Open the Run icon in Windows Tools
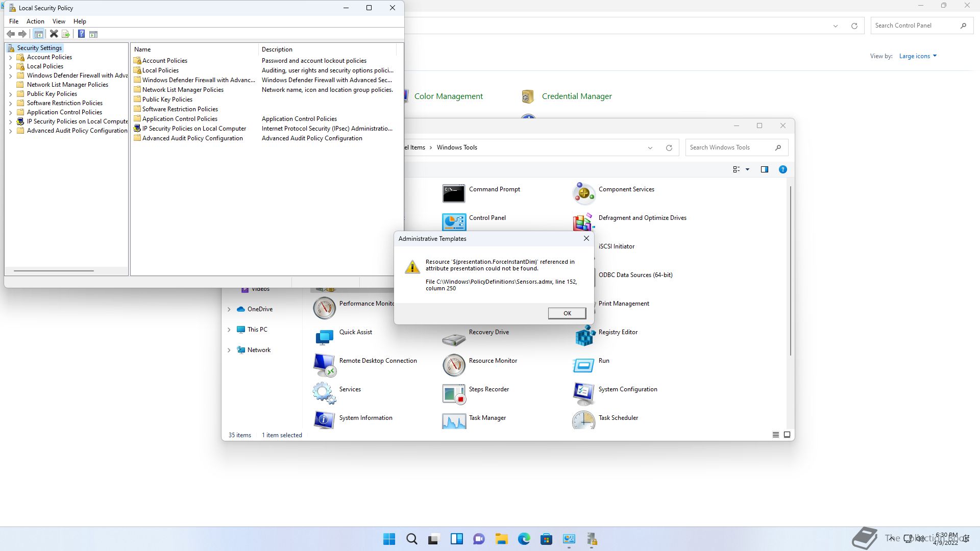 [x=583, y=365]
